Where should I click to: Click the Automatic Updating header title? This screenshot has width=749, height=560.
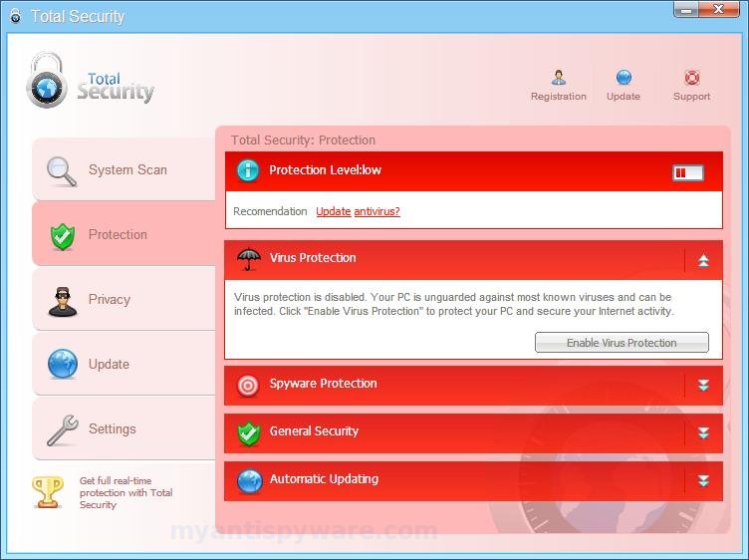click(x=324, y=478)
